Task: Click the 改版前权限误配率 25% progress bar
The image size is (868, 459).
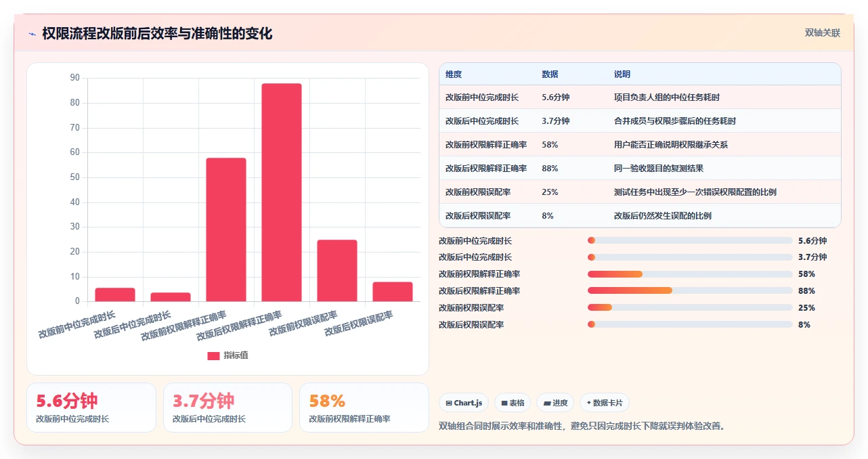Action: [690, 308]
